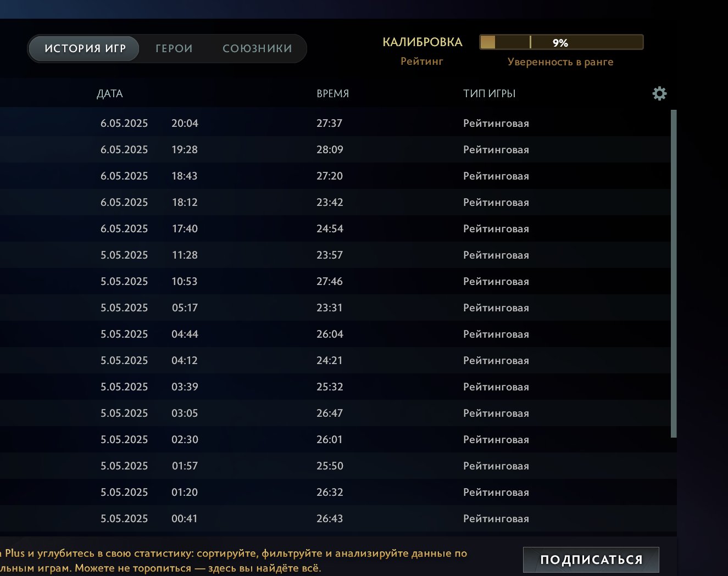Sort by the ВРЕМЯ column header
The image size is (728, 576).
332,93
